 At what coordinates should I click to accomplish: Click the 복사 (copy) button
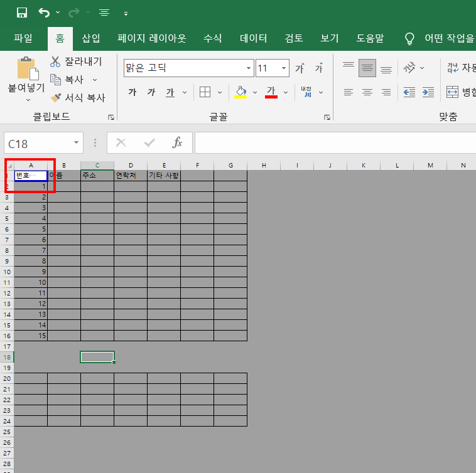(67, 80)
